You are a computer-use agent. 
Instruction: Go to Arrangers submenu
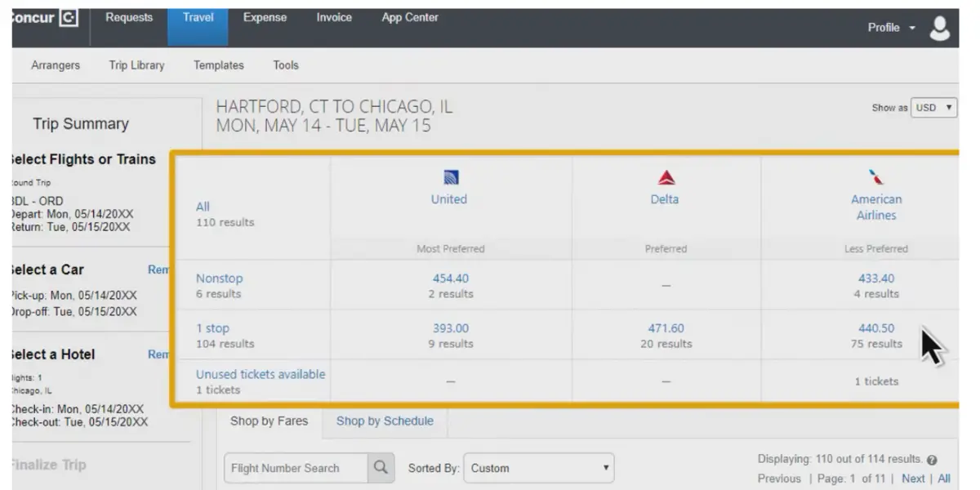56,65
